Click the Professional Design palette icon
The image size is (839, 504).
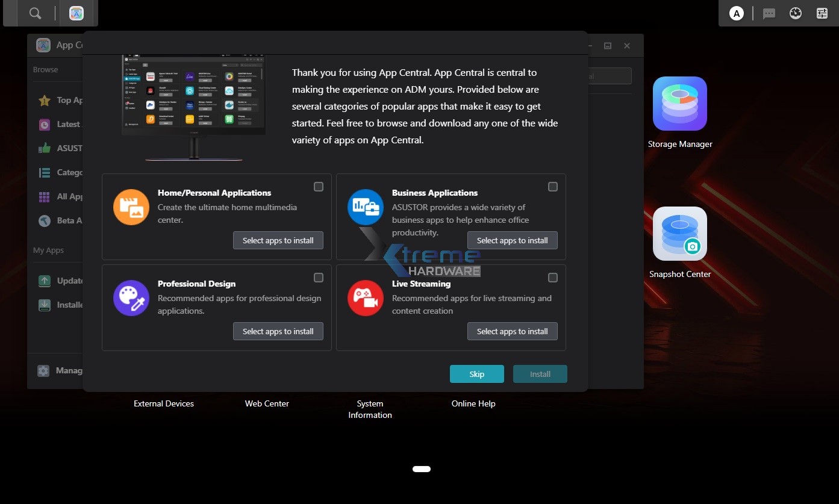[131, 298]
